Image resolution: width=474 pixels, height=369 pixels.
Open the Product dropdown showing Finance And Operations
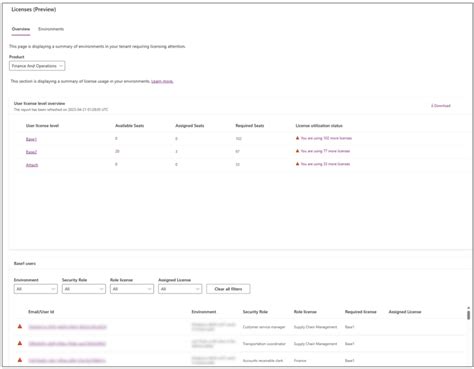coord(37,66)
